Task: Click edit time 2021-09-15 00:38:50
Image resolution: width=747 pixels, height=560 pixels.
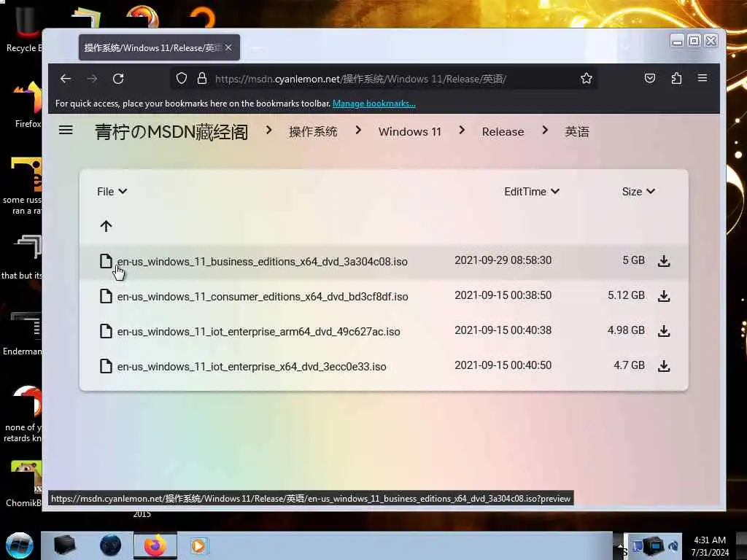Action: point(503,295)
